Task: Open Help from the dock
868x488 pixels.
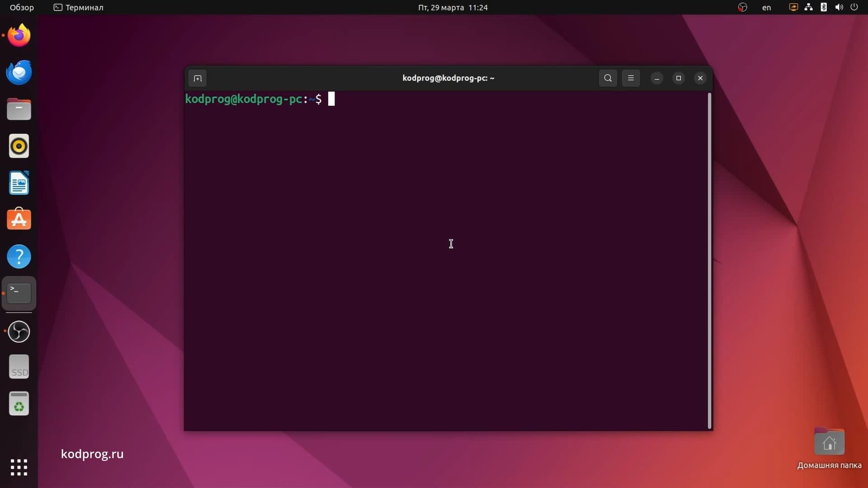Action: click(19, 257)
